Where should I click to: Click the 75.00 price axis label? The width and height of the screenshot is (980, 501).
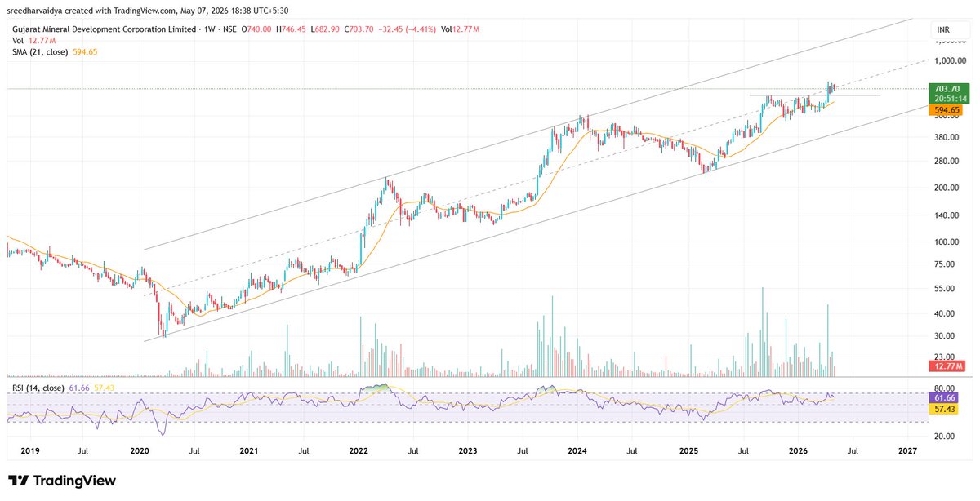tap(945, 264)
